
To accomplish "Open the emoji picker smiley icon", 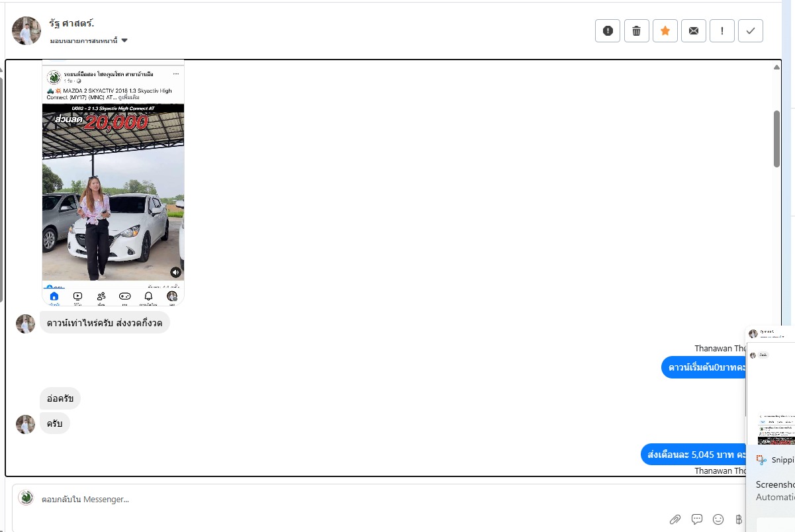I will pos(718,519).
